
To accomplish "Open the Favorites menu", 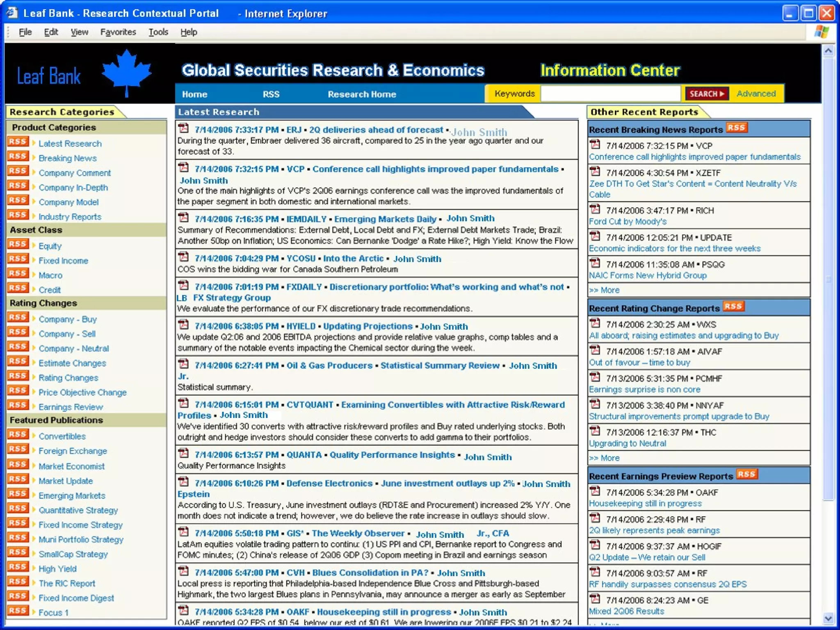I will coord(118,32).
